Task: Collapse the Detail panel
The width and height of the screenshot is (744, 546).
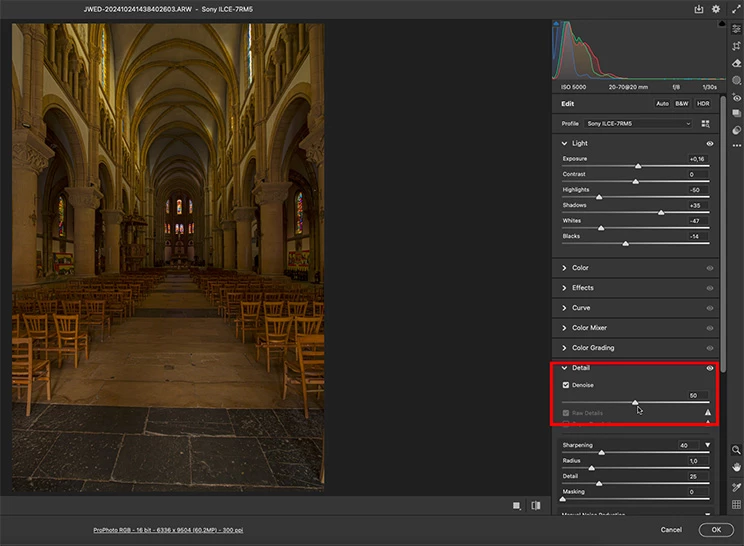Action: (x=564, y=368)
